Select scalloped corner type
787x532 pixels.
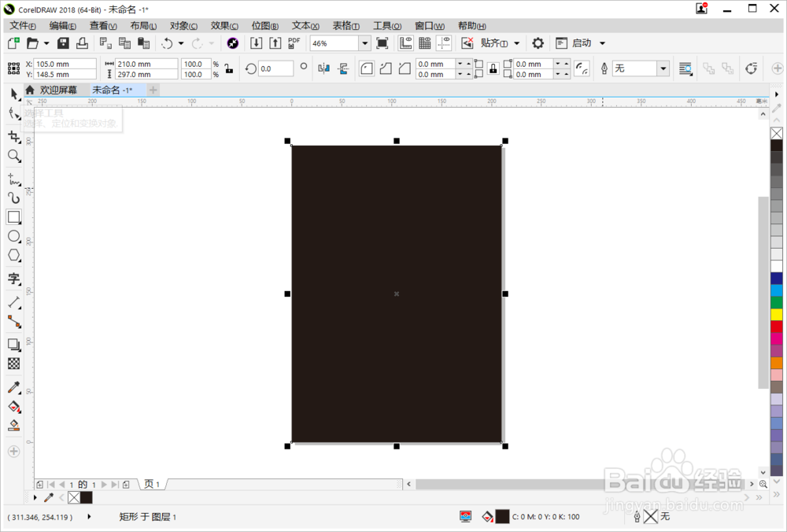tap(386, 68)
